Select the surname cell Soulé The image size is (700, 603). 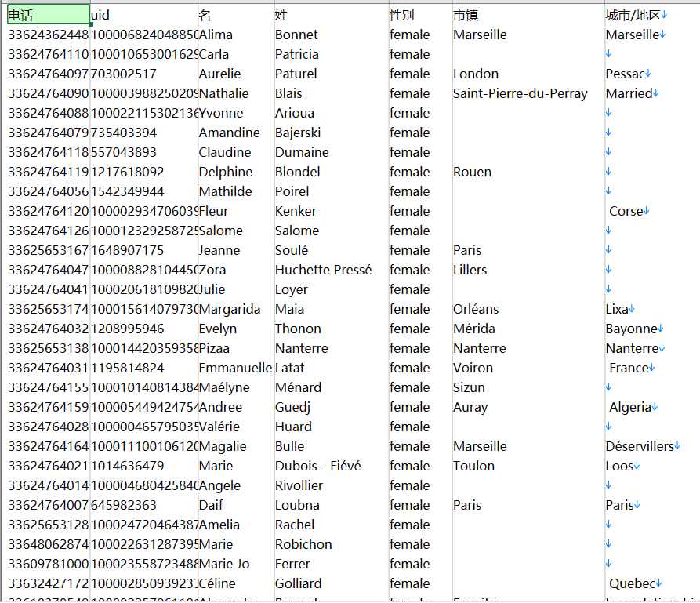click(x=332, y=250)
